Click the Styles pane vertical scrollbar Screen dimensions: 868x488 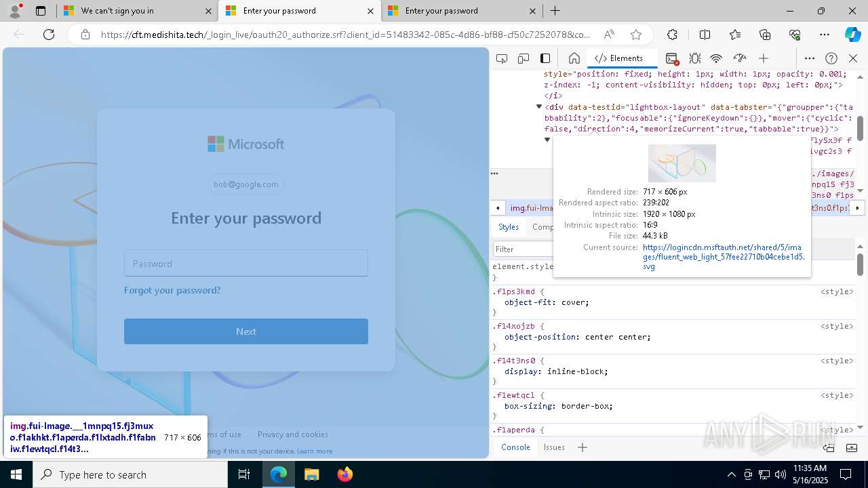coord(860,264)
